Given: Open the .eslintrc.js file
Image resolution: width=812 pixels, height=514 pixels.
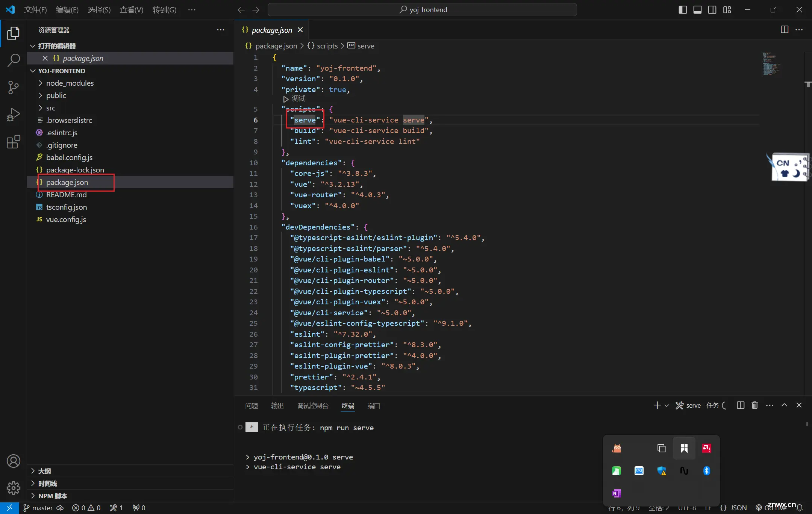Looking at the screenshot, I should [x=131, y=133].
